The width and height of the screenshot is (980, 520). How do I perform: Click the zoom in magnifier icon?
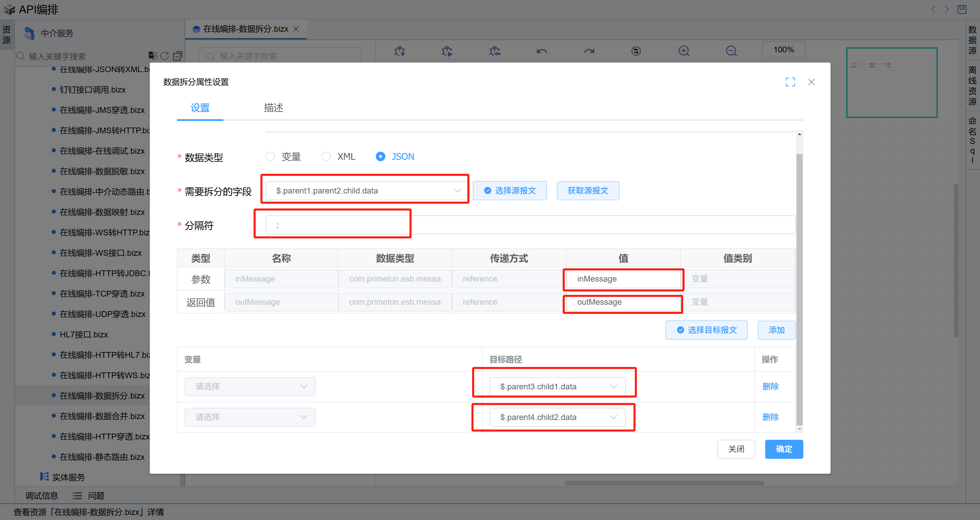(684, 51)
